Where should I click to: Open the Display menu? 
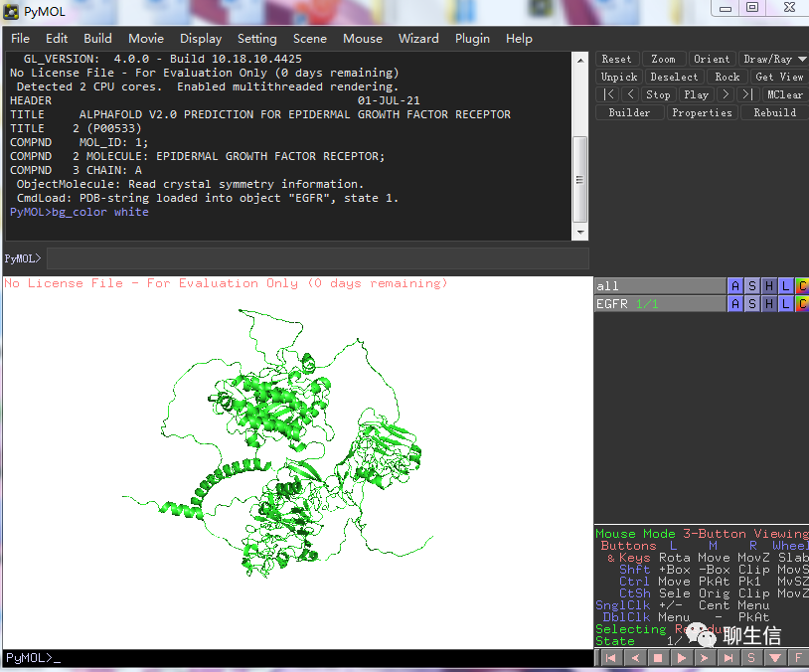(201, 39)
